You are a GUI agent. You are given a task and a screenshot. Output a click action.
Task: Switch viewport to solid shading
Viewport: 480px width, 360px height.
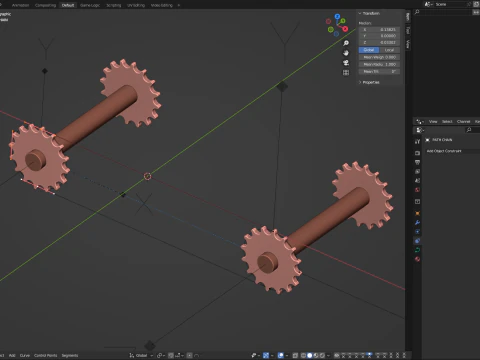click(x=310, y=355)
